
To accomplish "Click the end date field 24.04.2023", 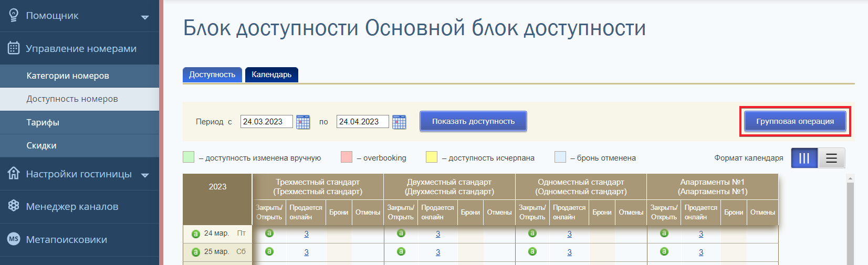I will tap(363, 122).
